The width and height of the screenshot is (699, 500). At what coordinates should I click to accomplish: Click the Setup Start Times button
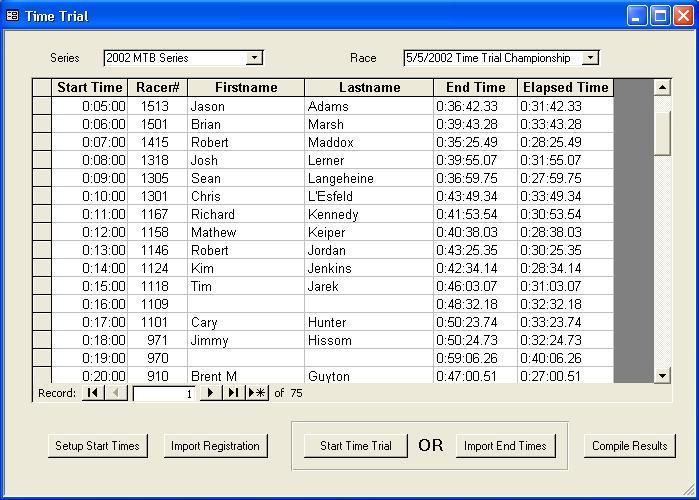tap(97, 446)
